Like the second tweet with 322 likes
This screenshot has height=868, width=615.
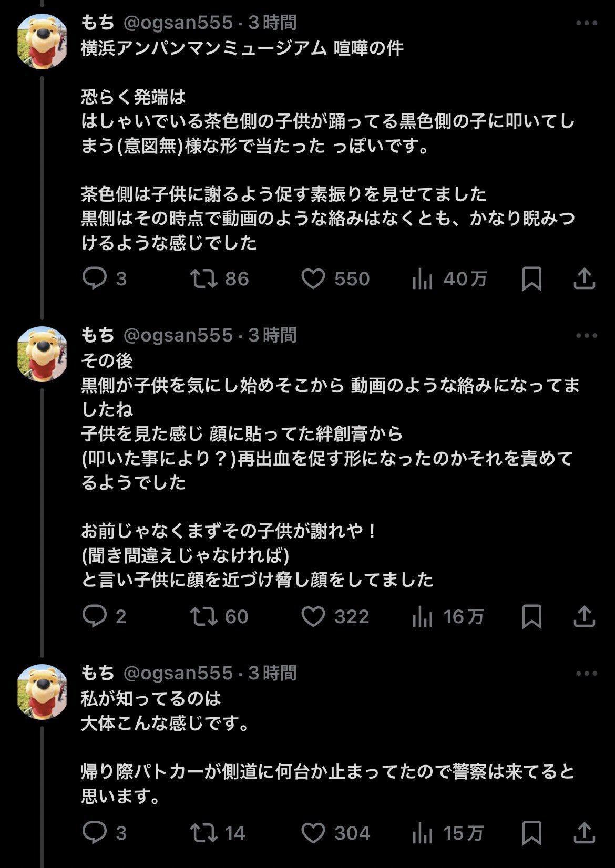[x=313, y=616]
